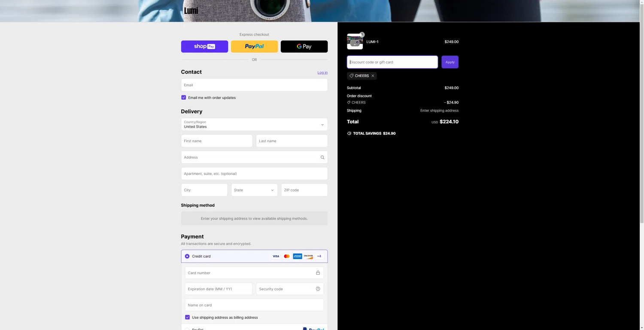Click the ZIP code field

click(x=304, y=190)
